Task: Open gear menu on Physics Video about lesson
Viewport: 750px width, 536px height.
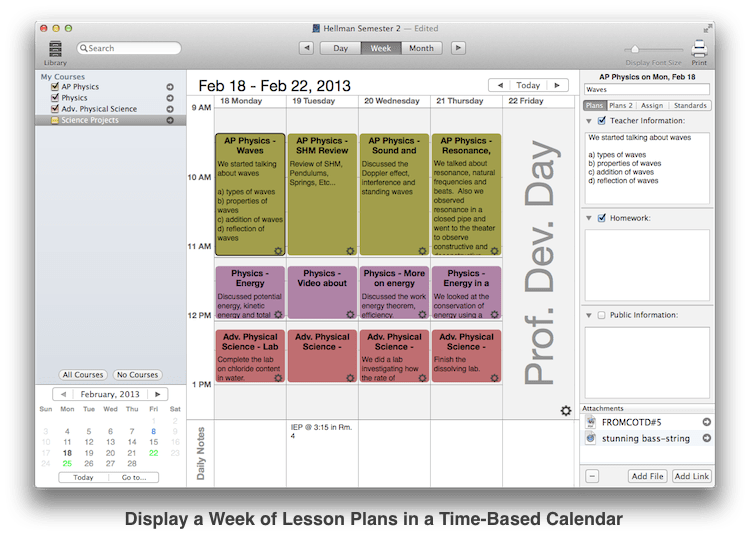Action: pyautogui.click(x=350, y=314)
